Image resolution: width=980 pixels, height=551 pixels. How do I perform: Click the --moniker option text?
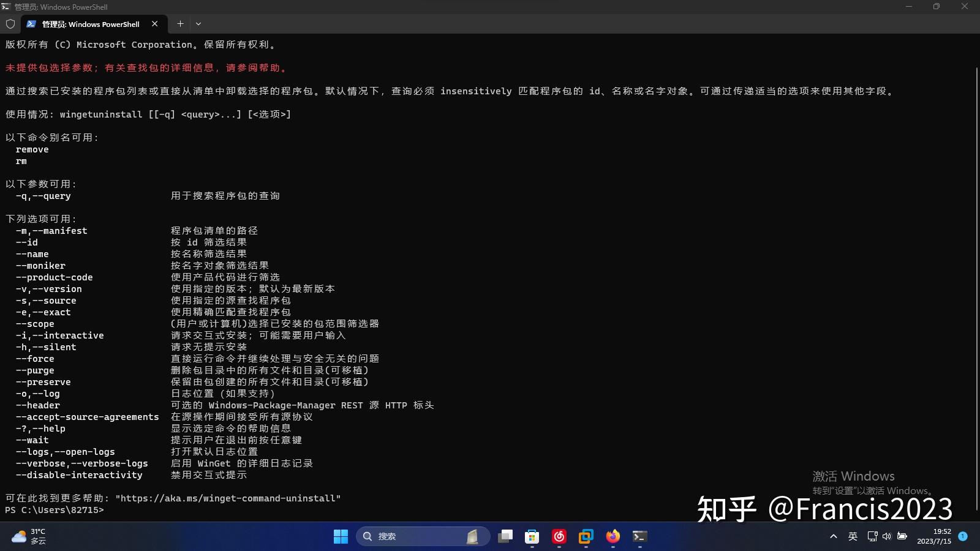click(x=40, y=266)
